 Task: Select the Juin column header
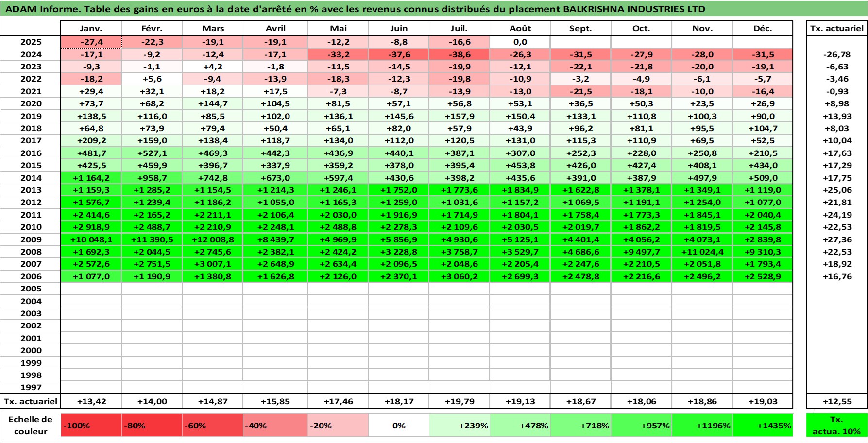pos(398,28)
